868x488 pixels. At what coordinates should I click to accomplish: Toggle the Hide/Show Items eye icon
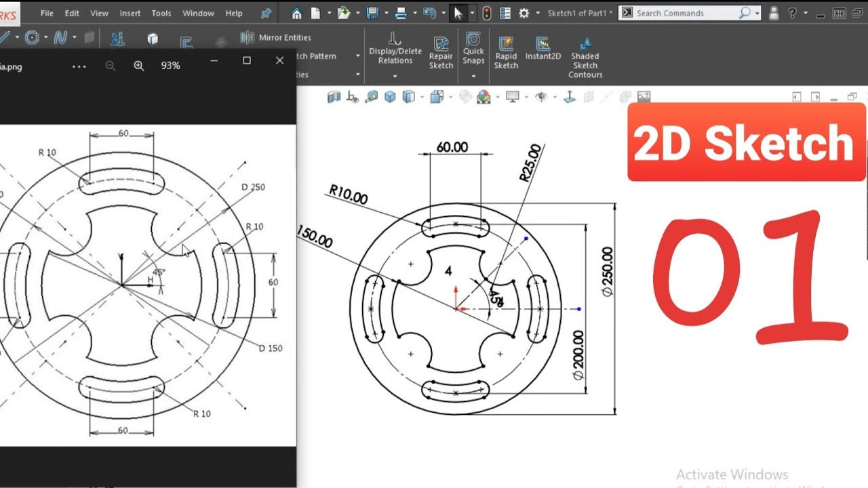pos(541,97)
